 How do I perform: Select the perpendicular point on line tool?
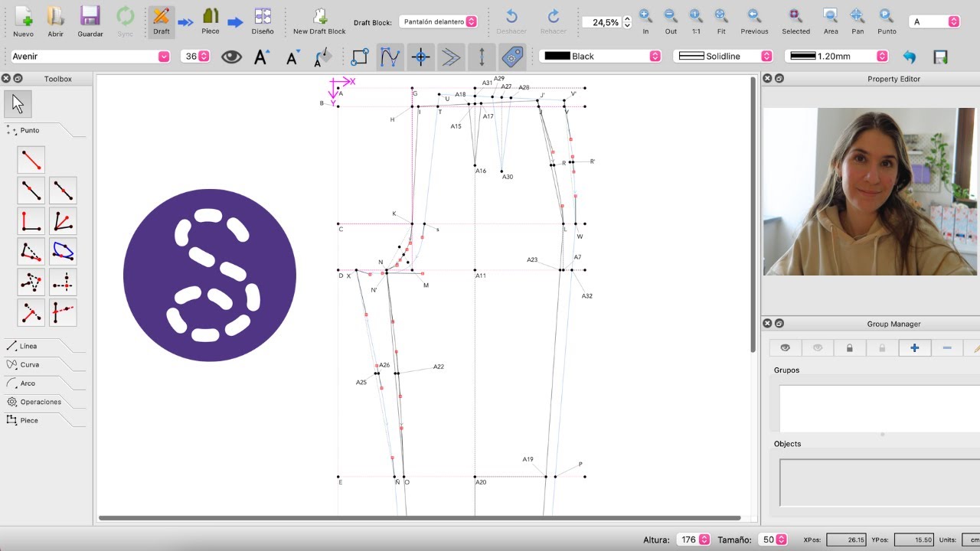31,313
